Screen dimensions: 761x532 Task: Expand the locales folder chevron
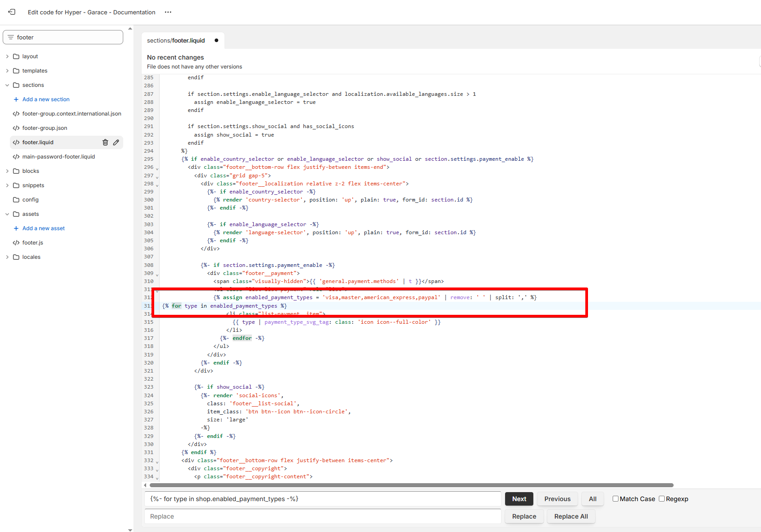7,257
